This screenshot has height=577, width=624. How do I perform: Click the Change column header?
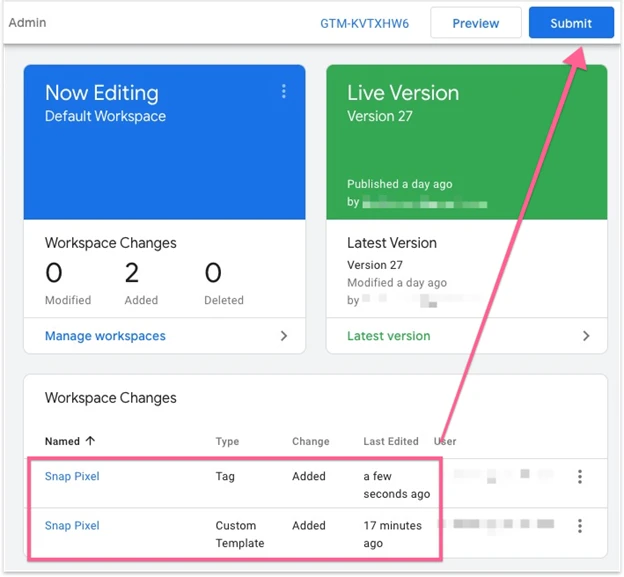(310, 441)
